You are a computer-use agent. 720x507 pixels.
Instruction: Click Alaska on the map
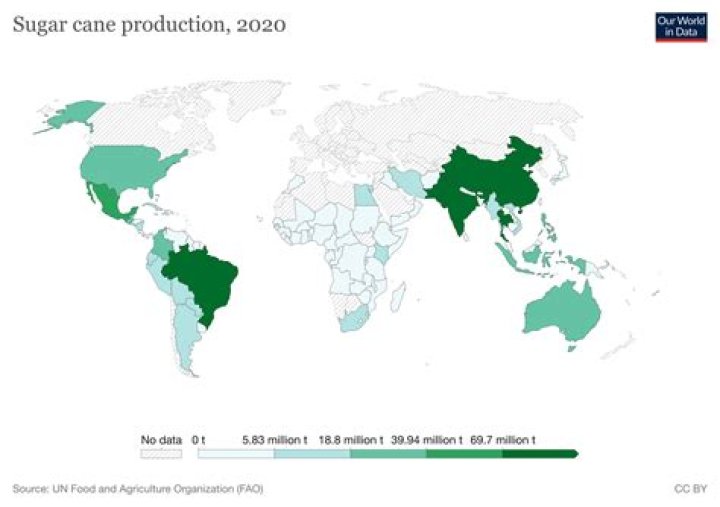(x=69, y=116)
